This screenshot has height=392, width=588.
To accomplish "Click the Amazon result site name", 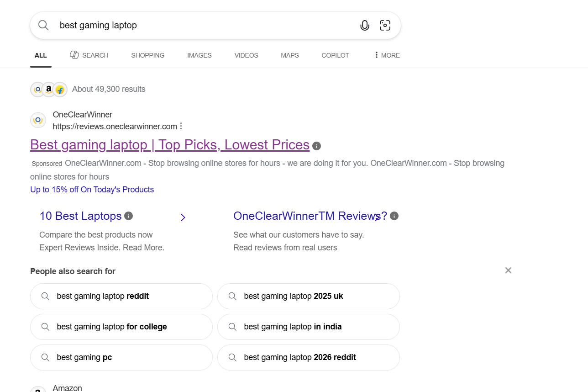I will pyautogui.click(x=68, y=388).
